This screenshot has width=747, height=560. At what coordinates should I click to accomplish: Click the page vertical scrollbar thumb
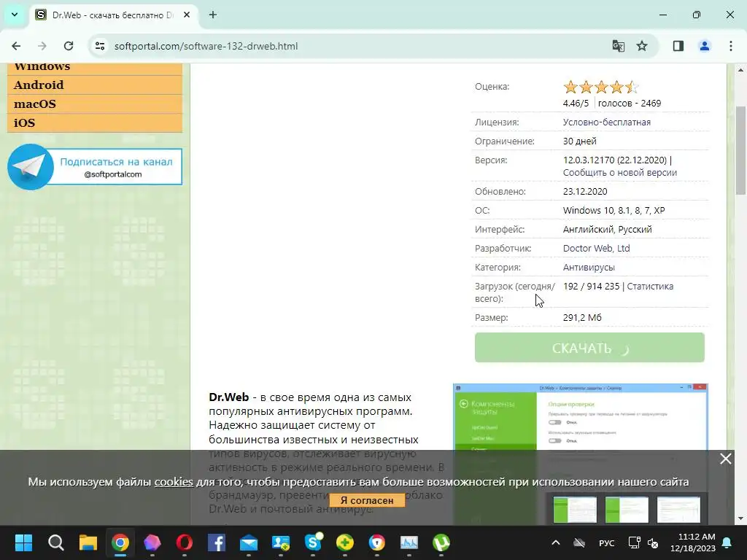(740, 150)
